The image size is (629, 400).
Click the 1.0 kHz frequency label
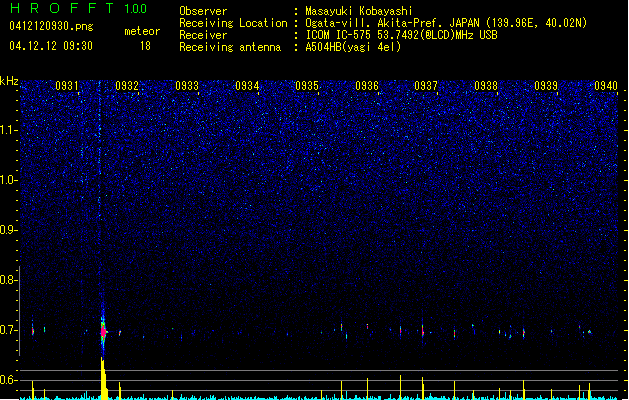[9, 180]
